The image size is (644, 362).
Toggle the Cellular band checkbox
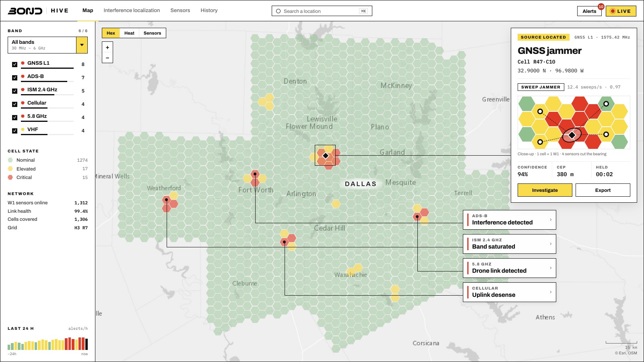coord(14,104)
